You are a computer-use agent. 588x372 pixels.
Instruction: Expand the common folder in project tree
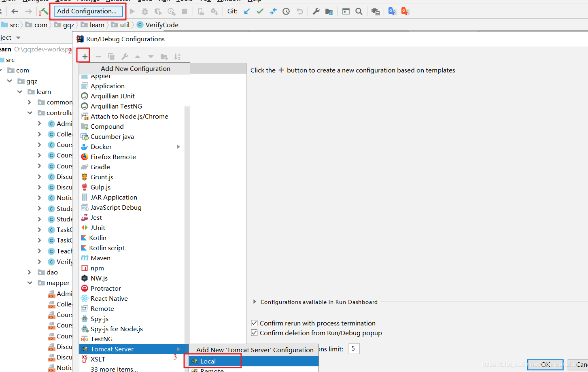pyautogui.click(x=29, y=102)
